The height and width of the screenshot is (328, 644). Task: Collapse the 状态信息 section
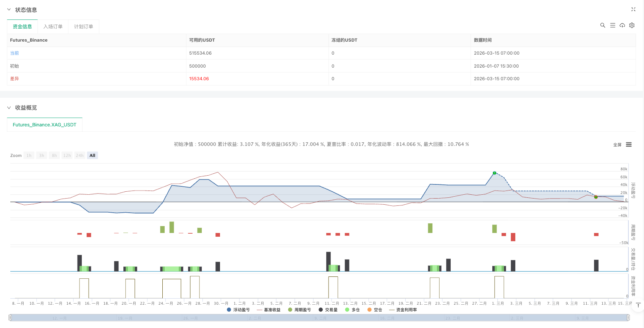tap(9, 10)
